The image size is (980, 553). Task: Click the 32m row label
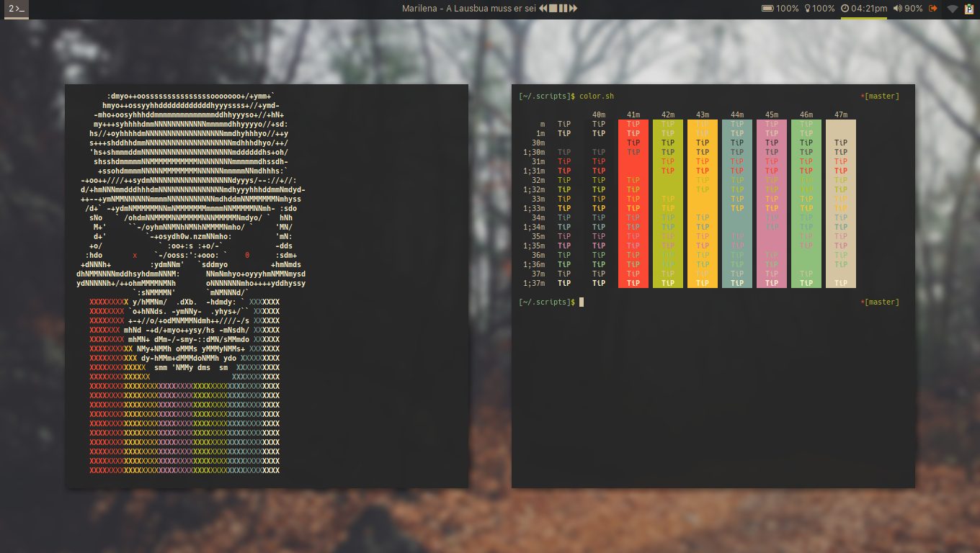pyautogui.click(x=538, y=181)
